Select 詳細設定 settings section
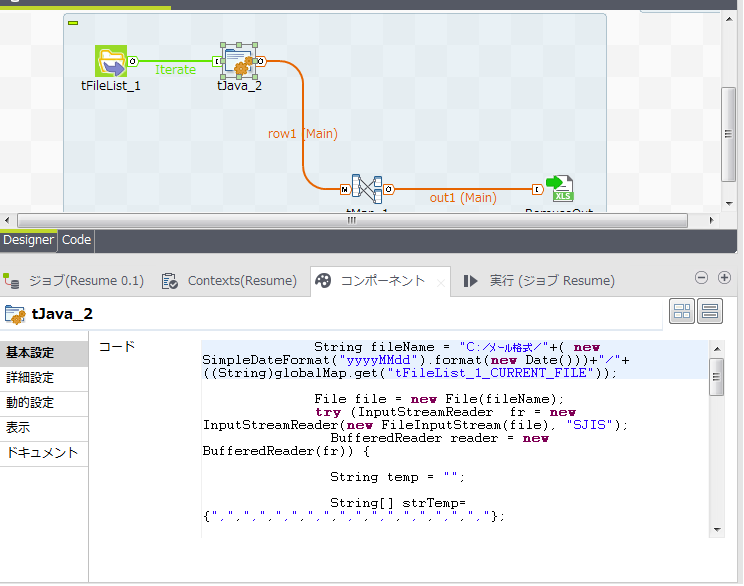The width and height of the screenshot is (744, 586). 44,378
